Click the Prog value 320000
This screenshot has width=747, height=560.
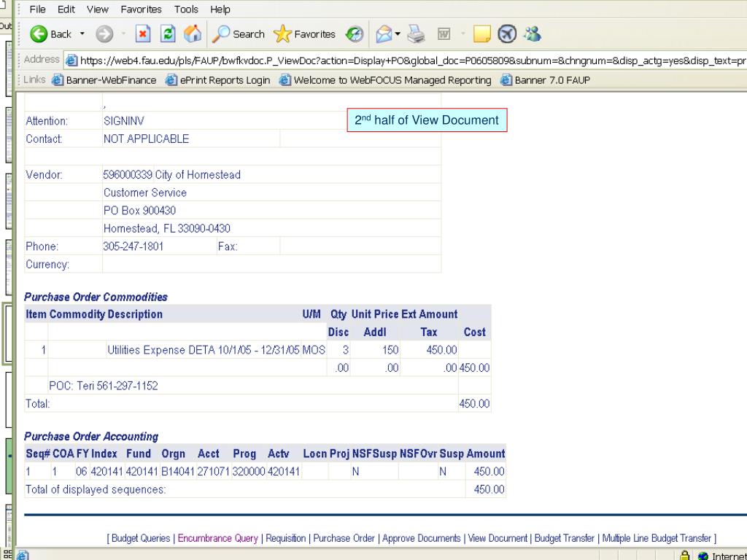tap(249, 472)
